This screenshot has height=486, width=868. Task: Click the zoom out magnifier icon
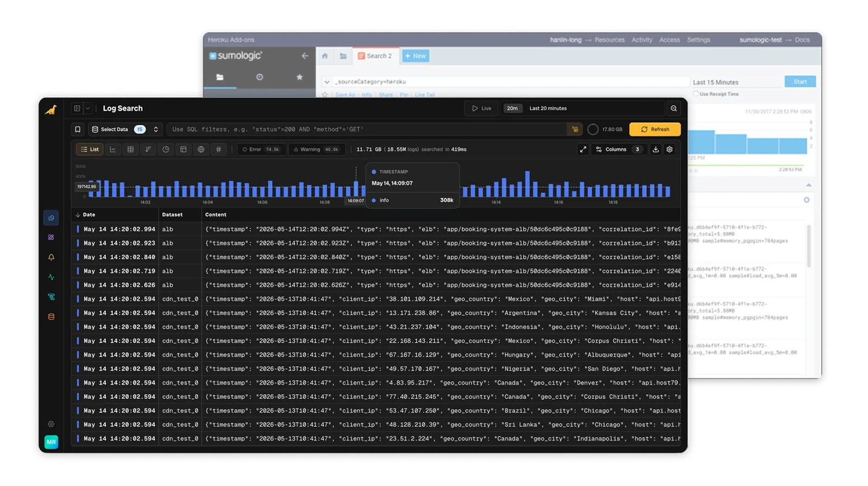pos(674,108)
